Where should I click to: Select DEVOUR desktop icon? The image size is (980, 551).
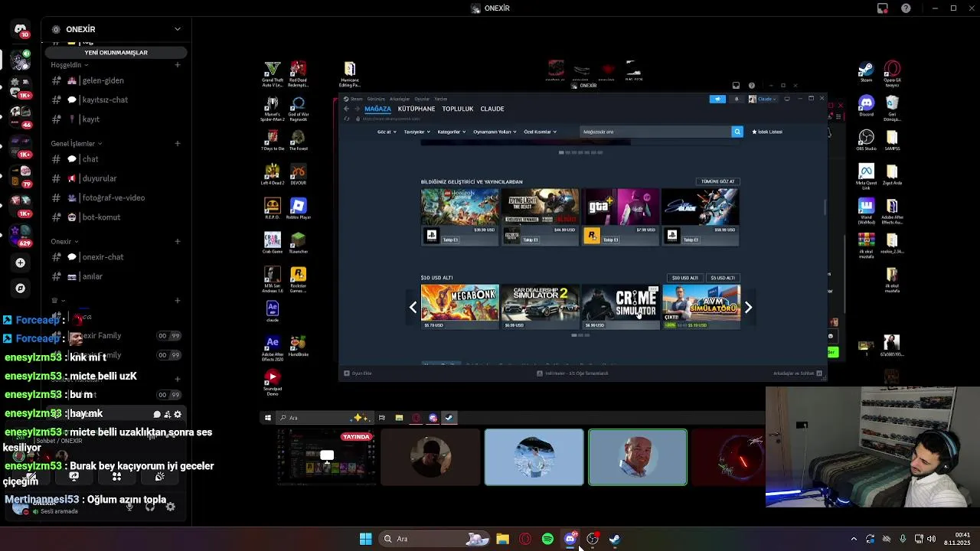tap(299, 174)
